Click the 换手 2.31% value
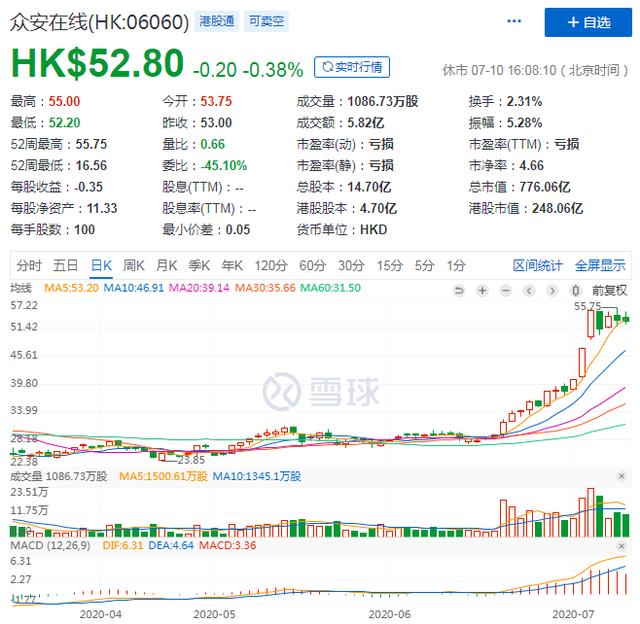 524,101
